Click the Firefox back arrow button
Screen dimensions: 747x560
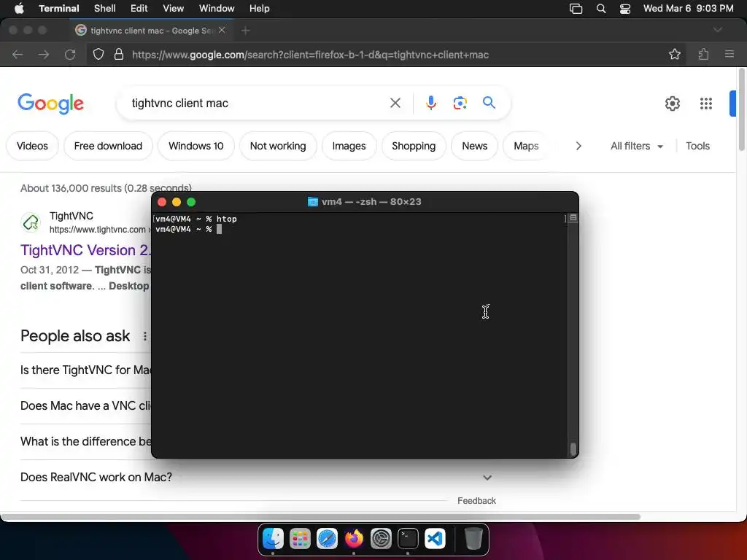[x=18, y=54]
